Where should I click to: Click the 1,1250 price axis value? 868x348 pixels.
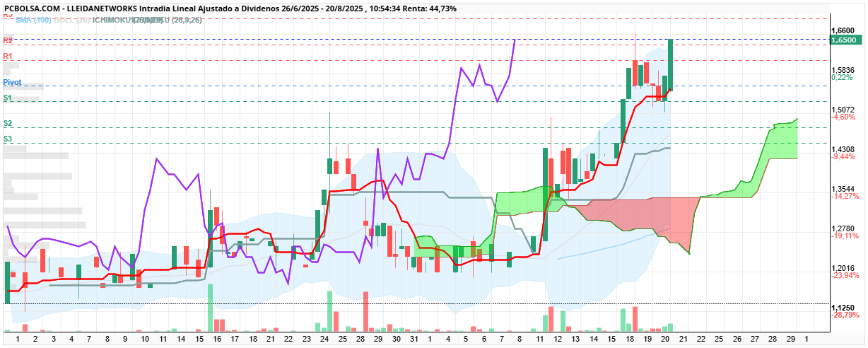point(843,308)
